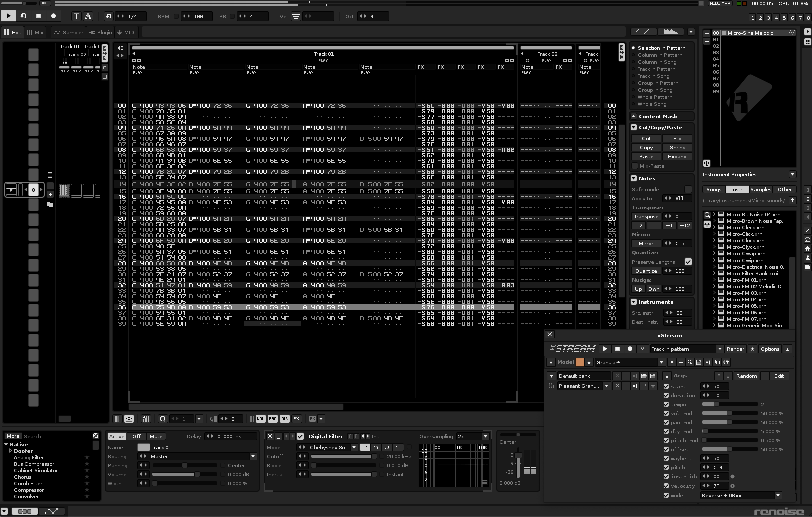This screenshot has width=812, height=517.
Task: Click the Quantize button
Action: pyautogui.click(x=646, y=271)
